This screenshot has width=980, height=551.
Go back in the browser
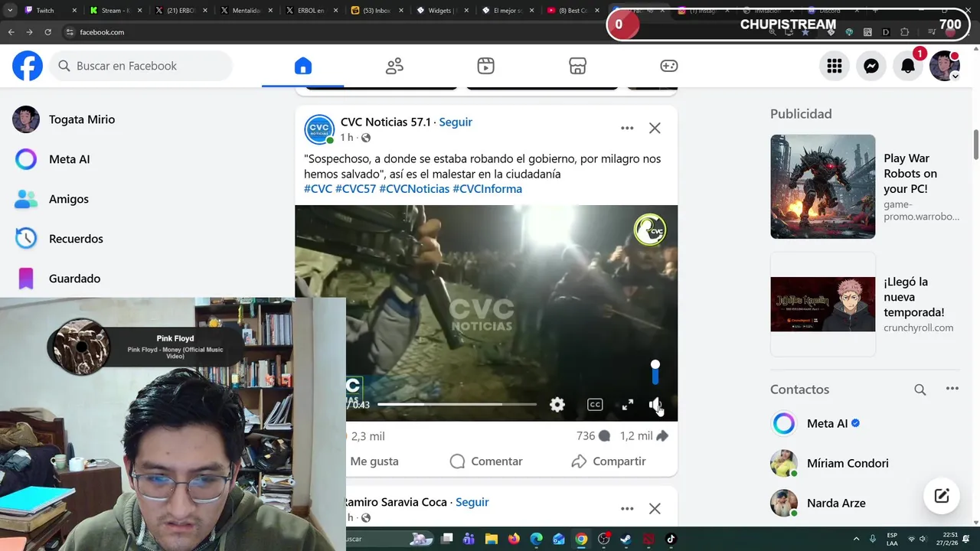tap(11, 32)
